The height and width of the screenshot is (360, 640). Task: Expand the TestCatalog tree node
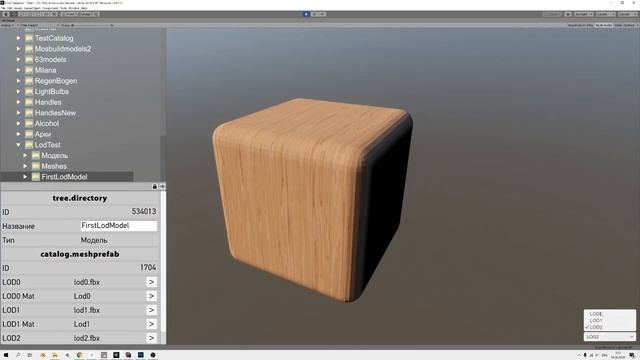pos(18,38)
